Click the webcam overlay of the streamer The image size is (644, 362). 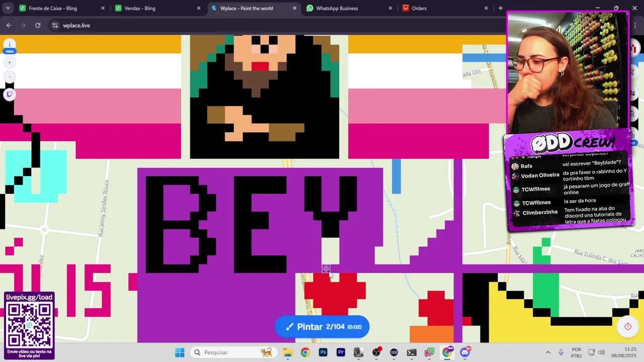click(x=568, y=71)
